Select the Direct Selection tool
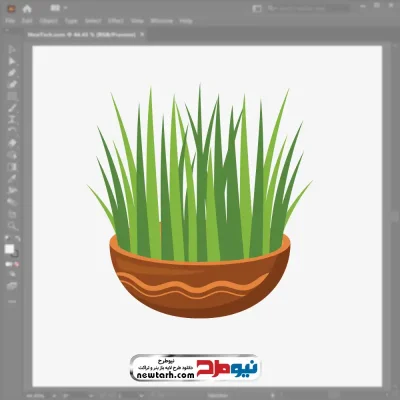 point(12,61)
